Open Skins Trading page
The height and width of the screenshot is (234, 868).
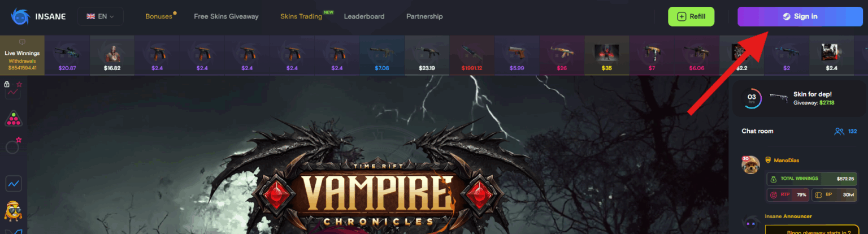301,16
